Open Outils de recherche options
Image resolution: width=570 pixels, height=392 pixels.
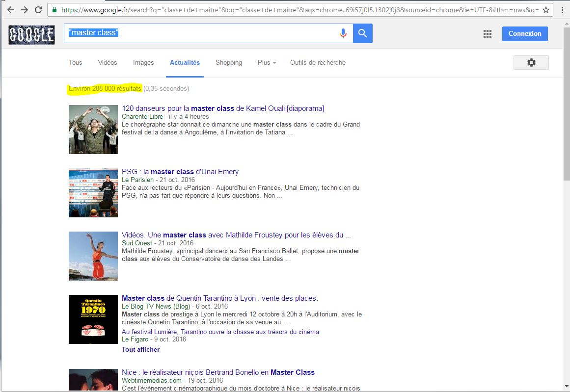tap(318, 63)
